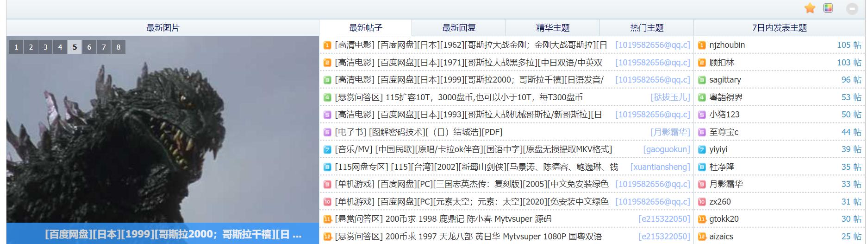
Task: Open author link 拔拔玉儿
Action: coord(670,97)
